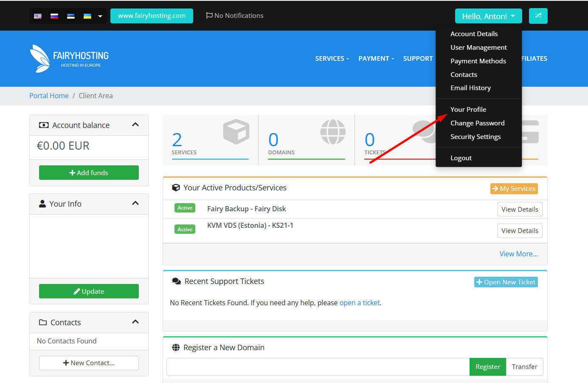Click the Add funds button
This screenshot has height=383, width=588.
coord(89,173)
